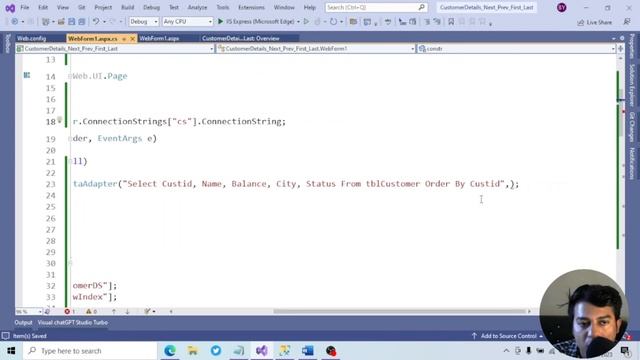Click the error count indicator

[x=69, y=311]
